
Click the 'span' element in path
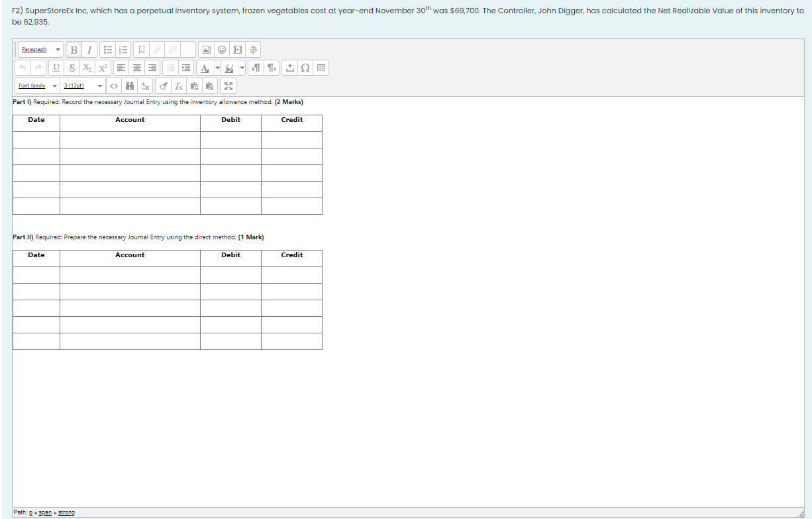click(45, 512)
